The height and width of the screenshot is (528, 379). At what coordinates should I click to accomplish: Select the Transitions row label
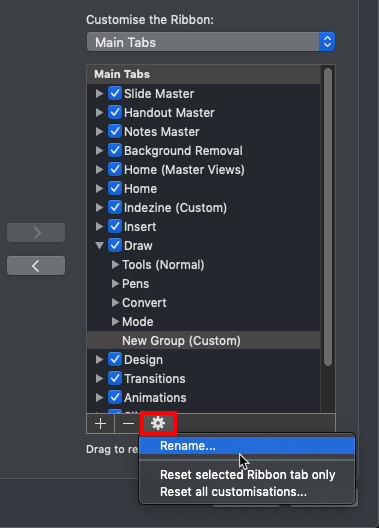click(x=154, y=378)
